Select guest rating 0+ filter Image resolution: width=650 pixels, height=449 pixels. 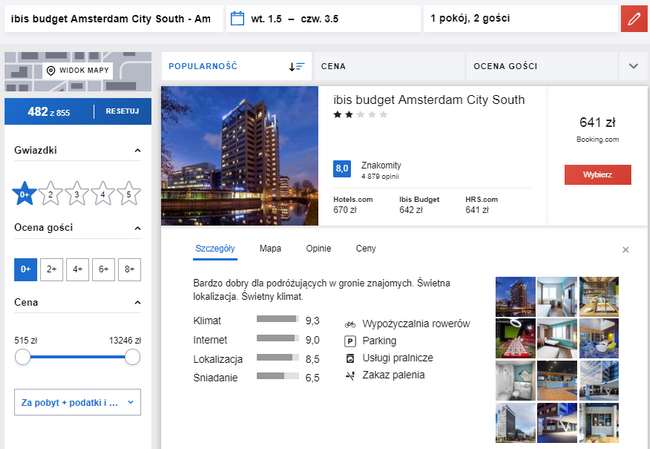26,269
